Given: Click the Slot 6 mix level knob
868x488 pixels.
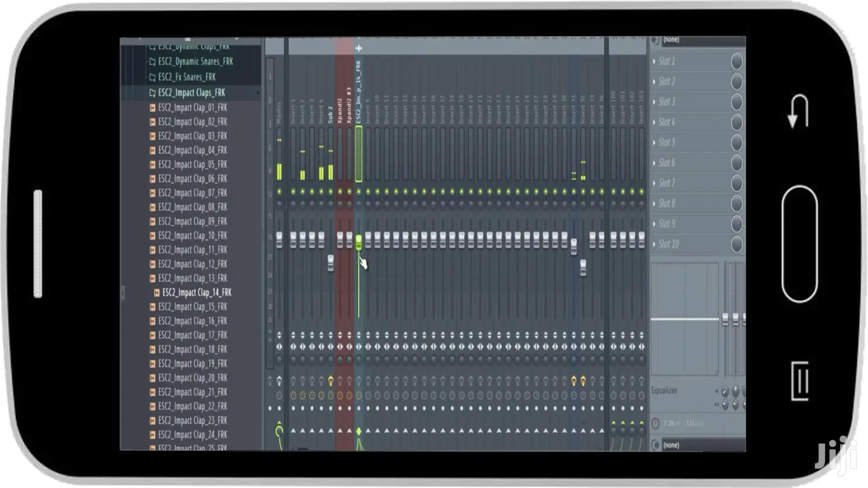Looking at the screenshot, I should pos(737,163).
